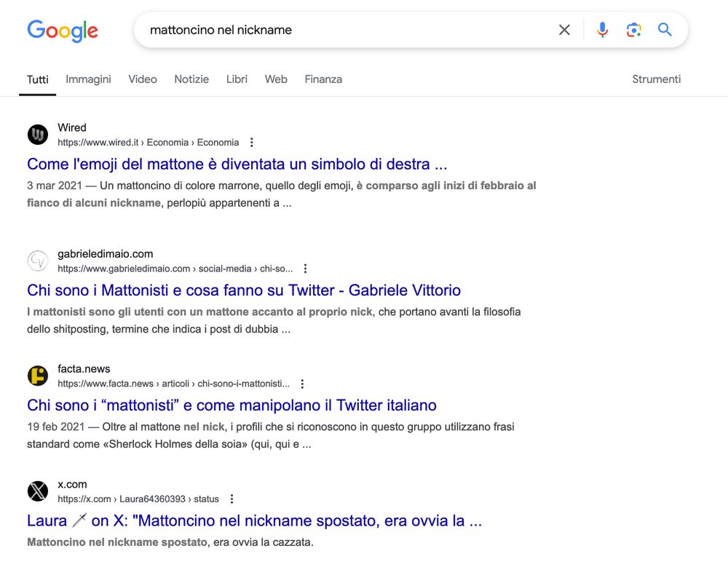The height and width of the screenshot is (567, 728).
Task: Click the facta.news site name
Action: pos(84,369)
